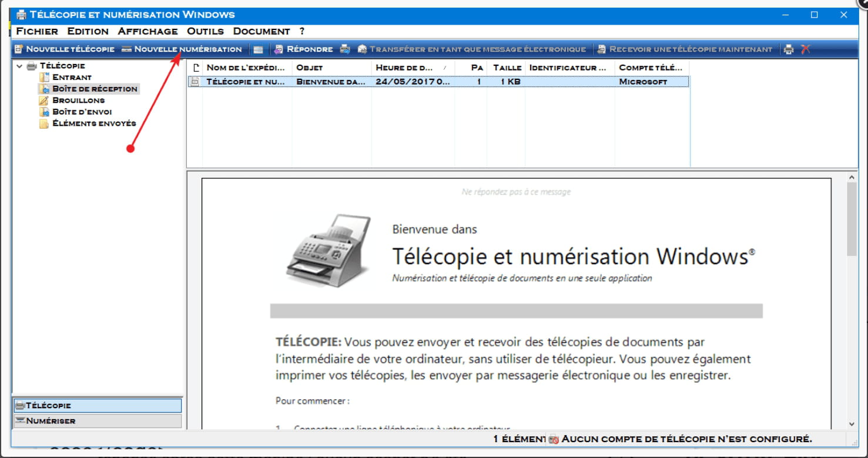Click the Transférer en tant que message électronique icon
The image size is (868, 458).
click(x=362, y=49)
